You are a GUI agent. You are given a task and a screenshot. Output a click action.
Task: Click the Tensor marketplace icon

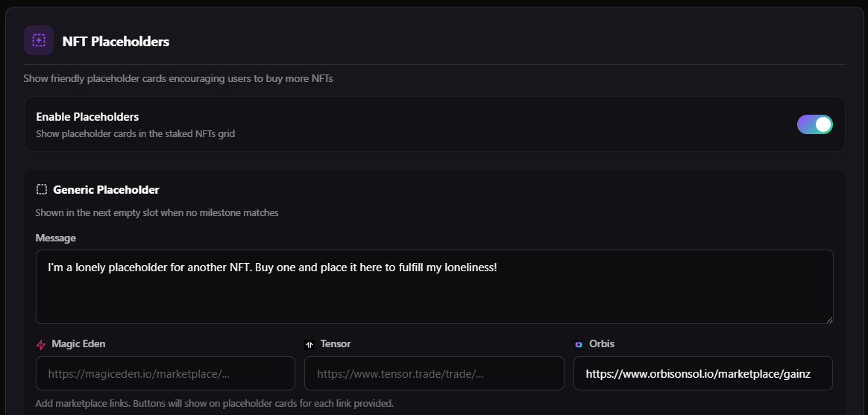pyautogui.click(x=309, y=344)
